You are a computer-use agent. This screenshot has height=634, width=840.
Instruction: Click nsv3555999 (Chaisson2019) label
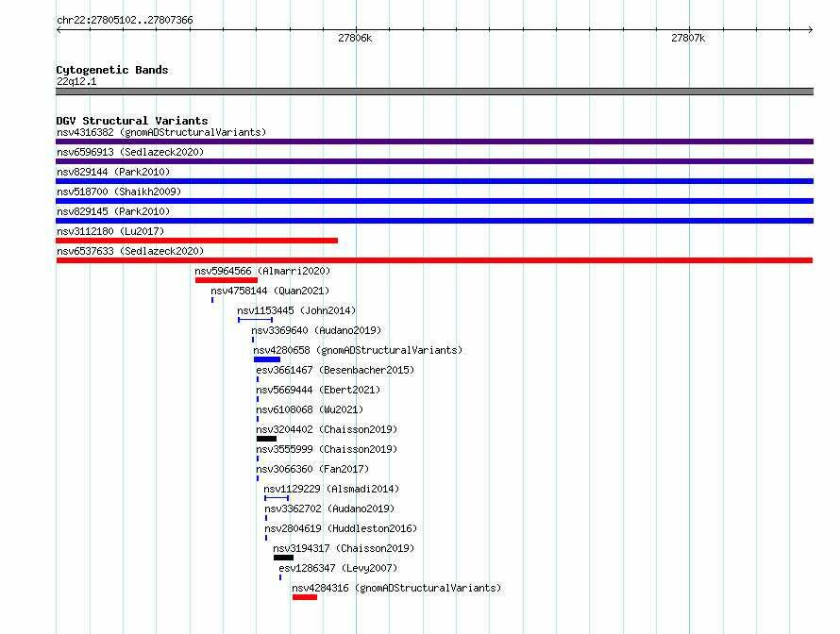click(x=327, y=449)
